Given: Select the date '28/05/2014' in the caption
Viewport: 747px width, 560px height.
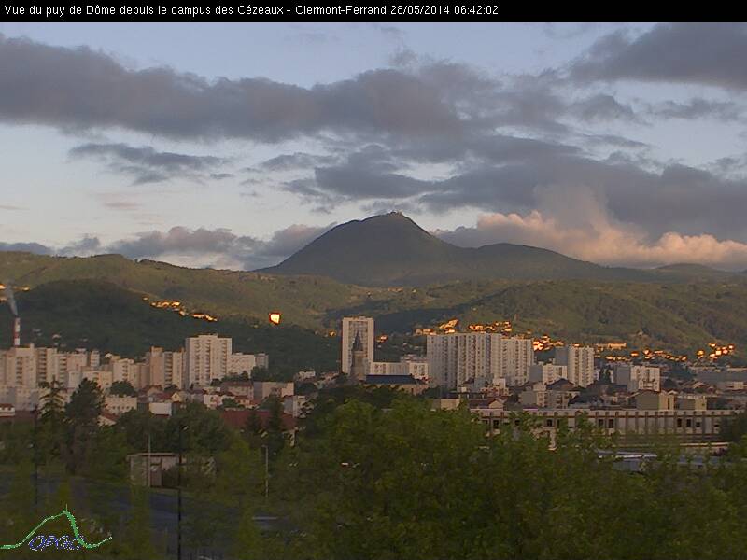Looking at the screenshot, I should (x=419, y=10).
